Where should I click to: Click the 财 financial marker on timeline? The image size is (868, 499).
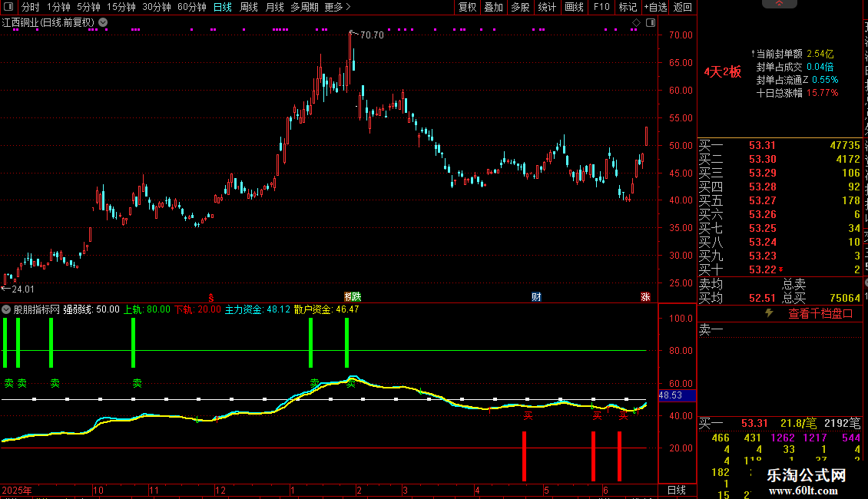click(536, 297)
